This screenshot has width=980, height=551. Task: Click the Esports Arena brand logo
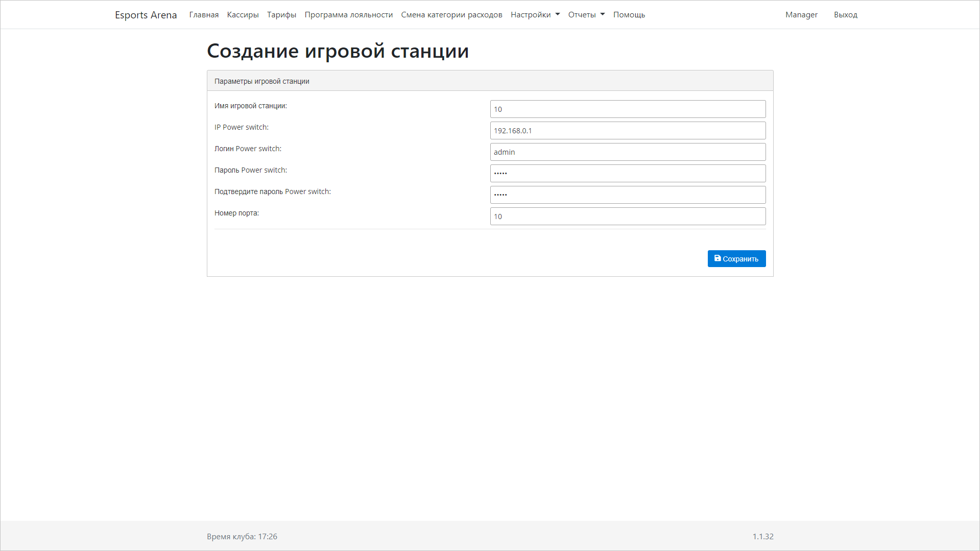click(x=146, y=15)
